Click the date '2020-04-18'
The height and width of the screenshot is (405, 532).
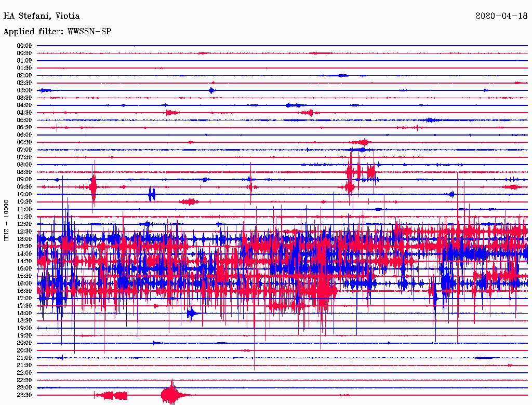click(501, 16)
